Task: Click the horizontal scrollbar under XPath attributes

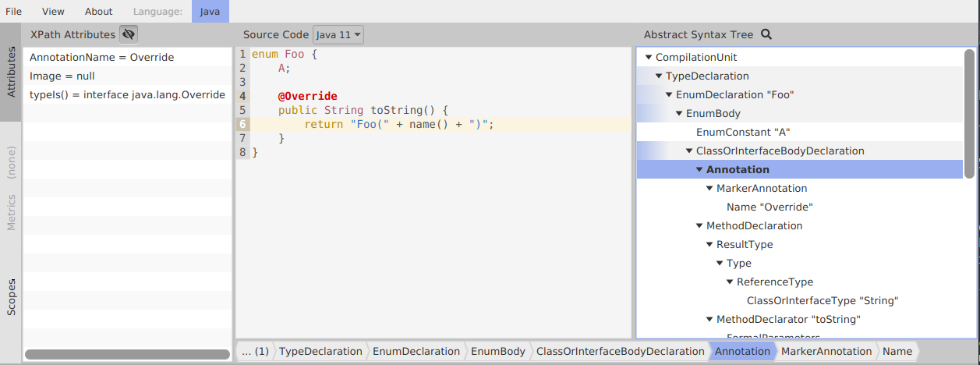Action: [127, 354]
